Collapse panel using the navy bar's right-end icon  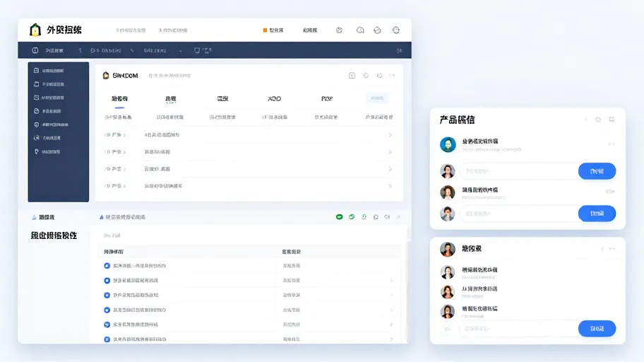pos(399,50)
